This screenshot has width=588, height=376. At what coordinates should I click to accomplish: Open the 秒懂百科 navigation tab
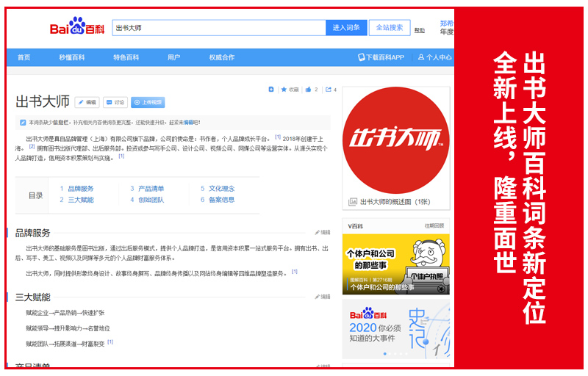72,57
